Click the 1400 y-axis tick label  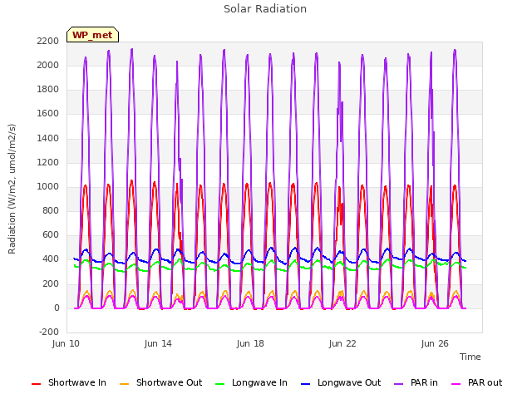pyautogui.click(x=48, y=138)
